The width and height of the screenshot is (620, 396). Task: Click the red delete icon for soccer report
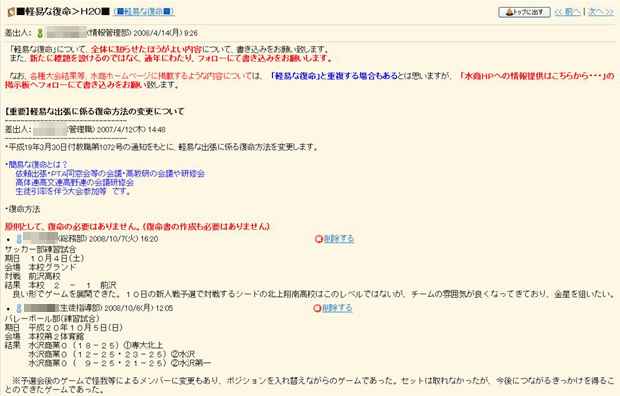319,239
